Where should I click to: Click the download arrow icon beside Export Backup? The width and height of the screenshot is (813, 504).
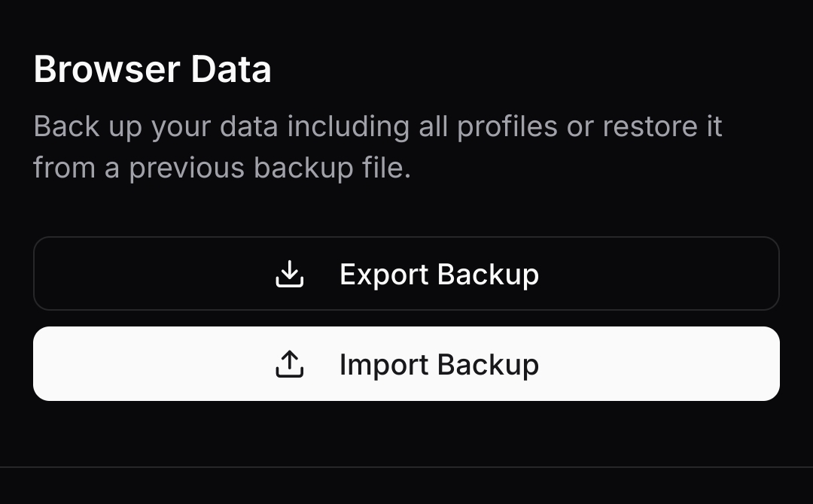click(x=289, y=274)
